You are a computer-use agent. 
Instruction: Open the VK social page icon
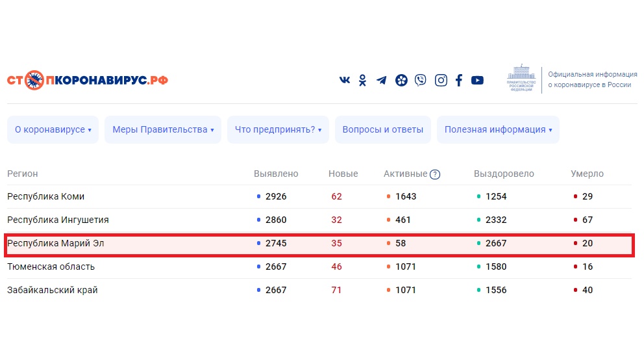[x=345, y=81]
